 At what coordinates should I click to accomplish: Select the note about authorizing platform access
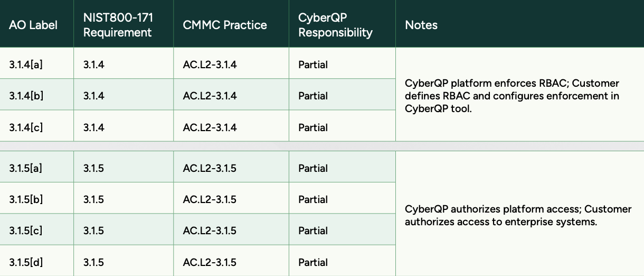(518, 215)
